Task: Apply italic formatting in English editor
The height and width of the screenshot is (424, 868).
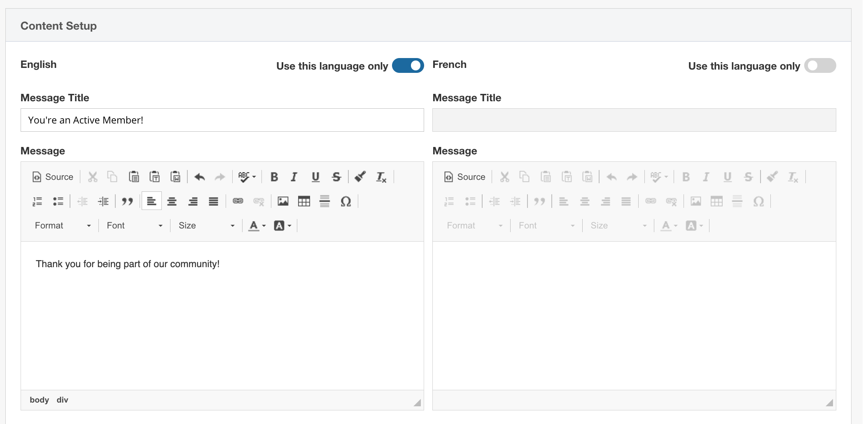Action: pos(294,177)
